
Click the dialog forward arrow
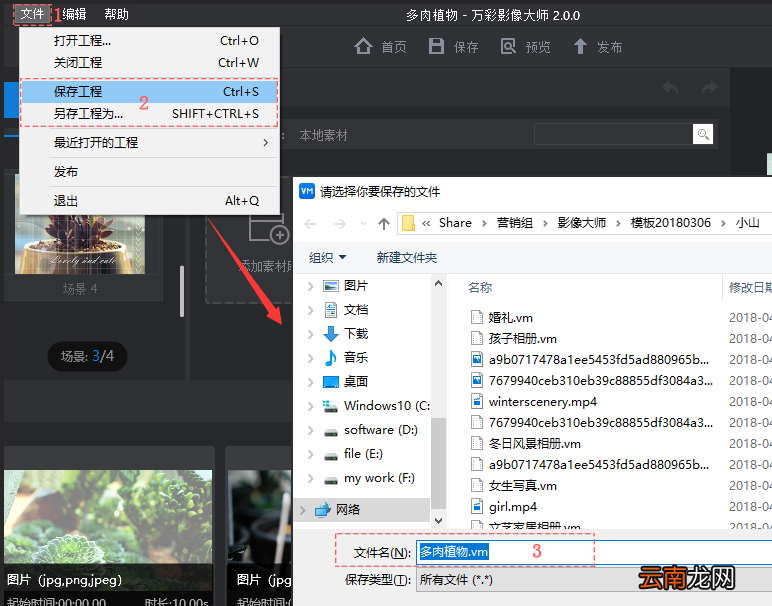(x=340, y=224)
